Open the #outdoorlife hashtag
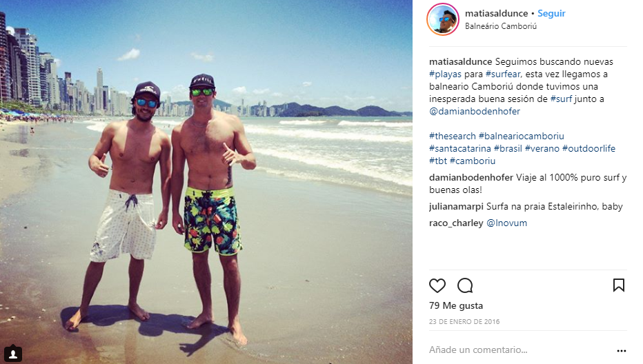 pos(588,148)
